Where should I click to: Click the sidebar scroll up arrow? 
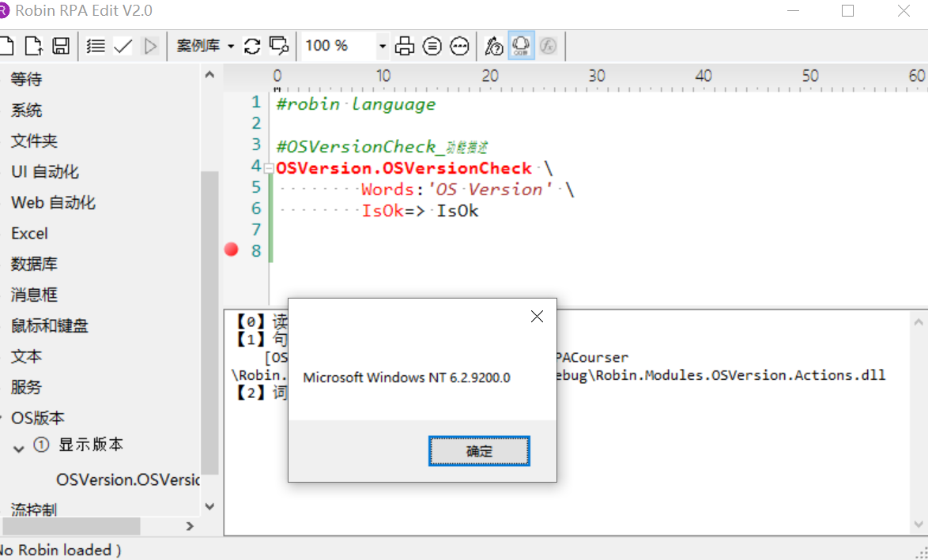point(209,74)
